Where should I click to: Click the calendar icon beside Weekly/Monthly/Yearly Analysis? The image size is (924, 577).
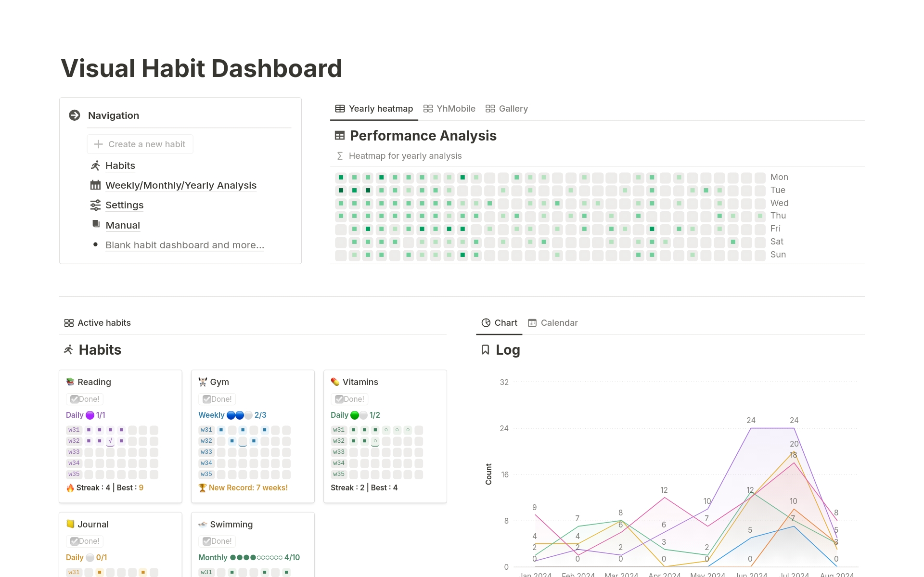point(95,185)
